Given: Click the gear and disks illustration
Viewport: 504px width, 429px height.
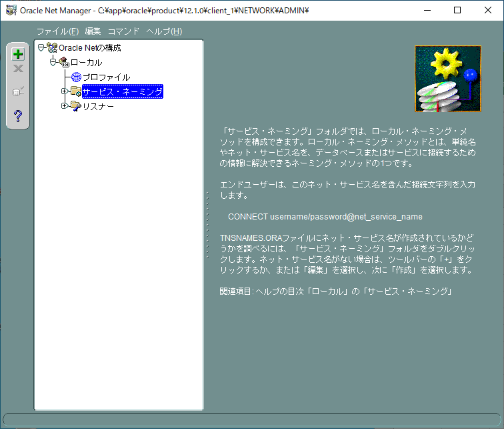Looking at the screenshot, I should tap(448, 79).
